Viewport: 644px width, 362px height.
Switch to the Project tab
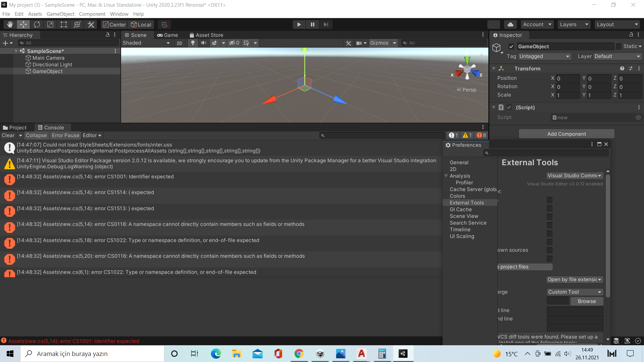[x=15, y=127]
